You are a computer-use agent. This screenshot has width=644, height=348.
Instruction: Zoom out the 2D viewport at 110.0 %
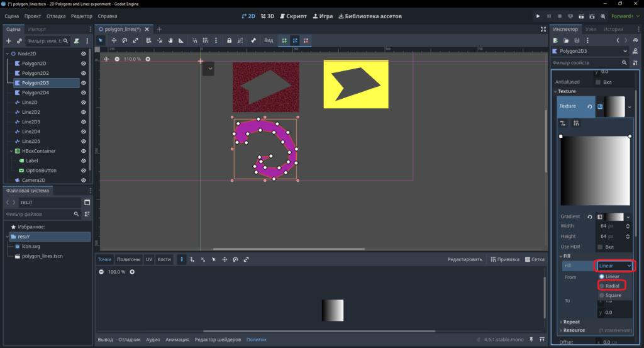(117, 59)
